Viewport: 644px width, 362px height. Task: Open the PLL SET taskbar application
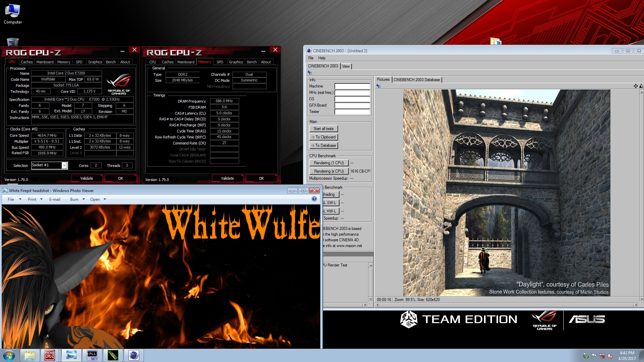coord(92,355)
